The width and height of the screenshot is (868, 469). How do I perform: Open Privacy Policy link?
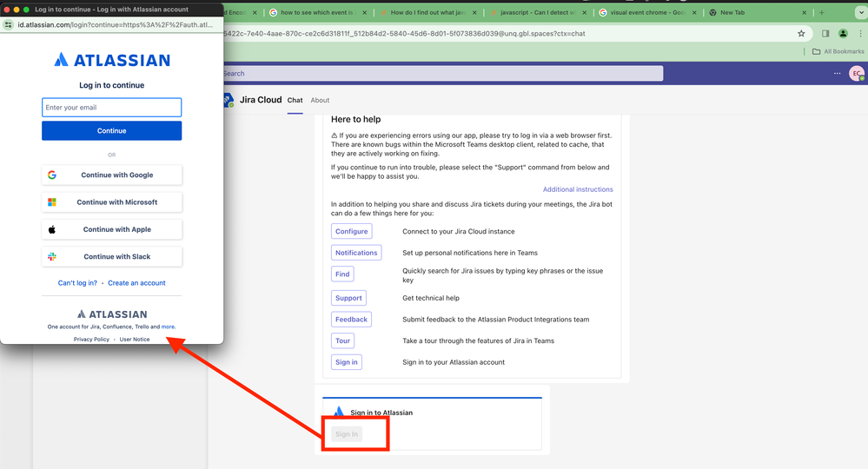click(91, 340)
